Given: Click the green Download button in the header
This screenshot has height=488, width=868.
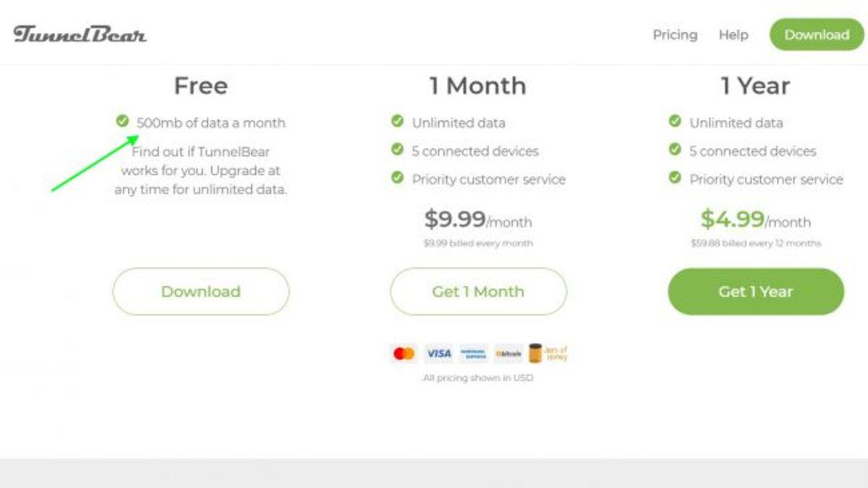Looking at the screenshot, I should 816,34.
